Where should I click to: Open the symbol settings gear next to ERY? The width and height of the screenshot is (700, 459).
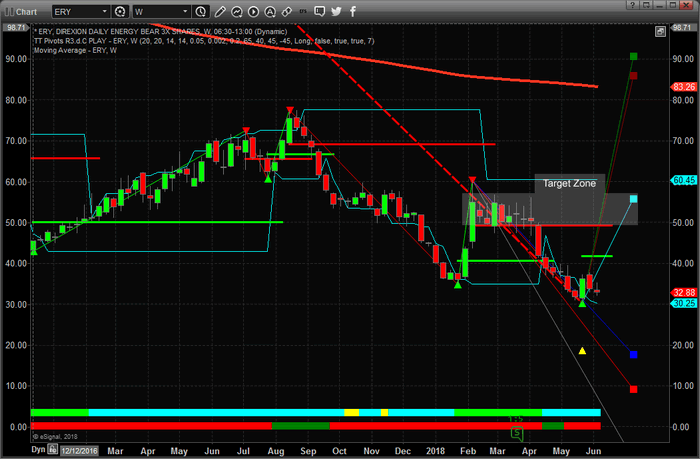pyautogui.click(x=120, y=12)
